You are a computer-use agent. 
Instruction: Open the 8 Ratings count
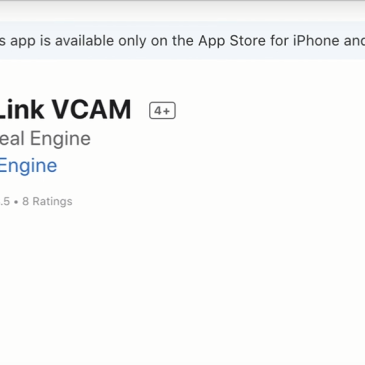[47, 201]
